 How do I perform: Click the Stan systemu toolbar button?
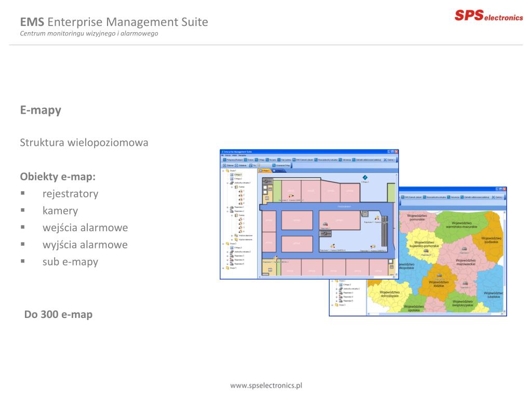pyautogui.click(x=284, y=160)
